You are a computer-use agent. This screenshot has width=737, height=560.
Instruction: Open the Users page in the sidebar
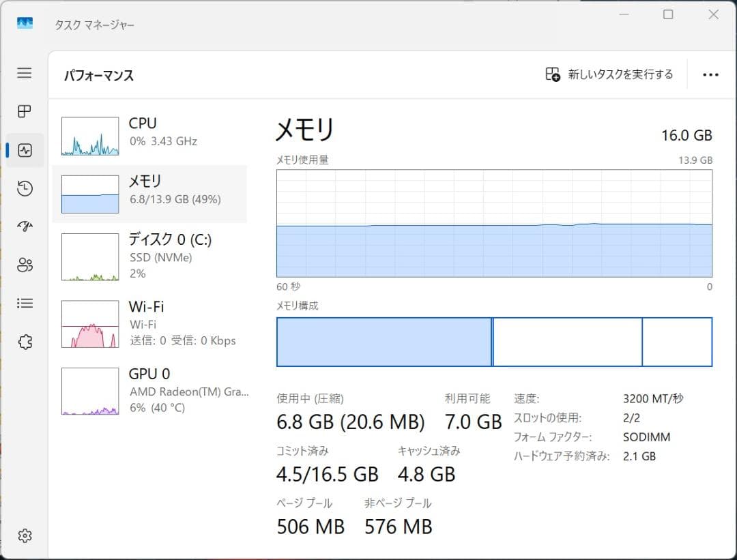point(24,265)
